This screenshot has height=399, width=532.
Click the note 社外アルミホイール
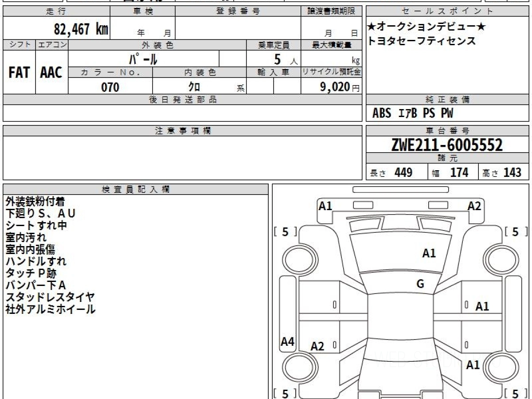pos(50,309)
